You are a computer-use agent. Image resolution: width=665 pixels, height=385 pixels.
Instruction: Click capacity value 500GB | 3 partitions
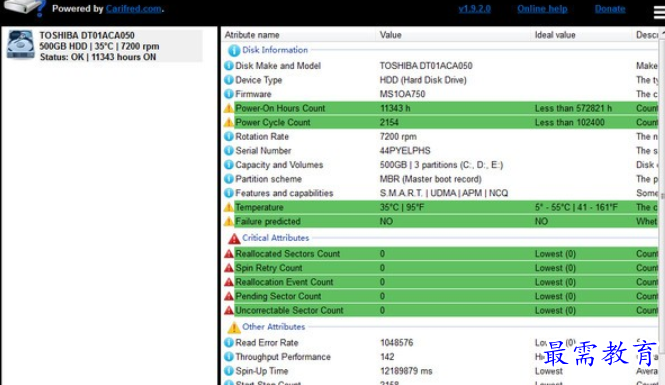click(441, 165)
